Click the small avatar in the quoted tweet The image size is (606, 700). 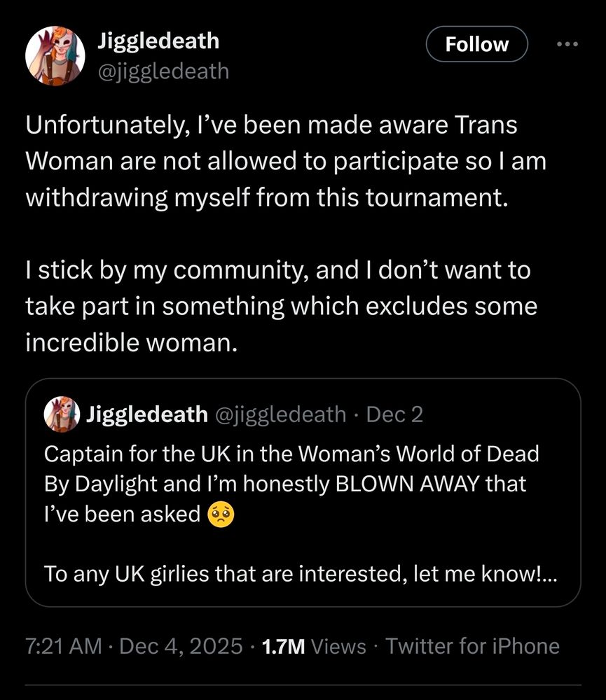(61, 415)
